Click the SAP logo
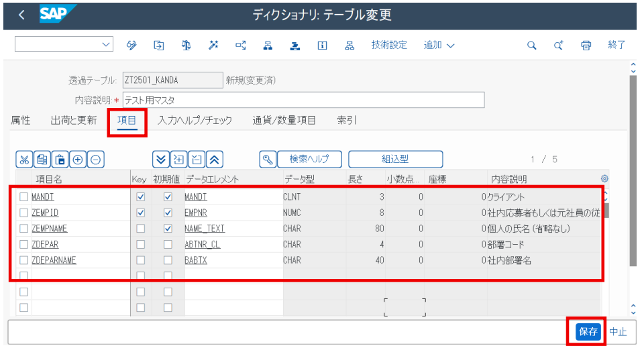644x348 pixels. (x=57, y=14)
